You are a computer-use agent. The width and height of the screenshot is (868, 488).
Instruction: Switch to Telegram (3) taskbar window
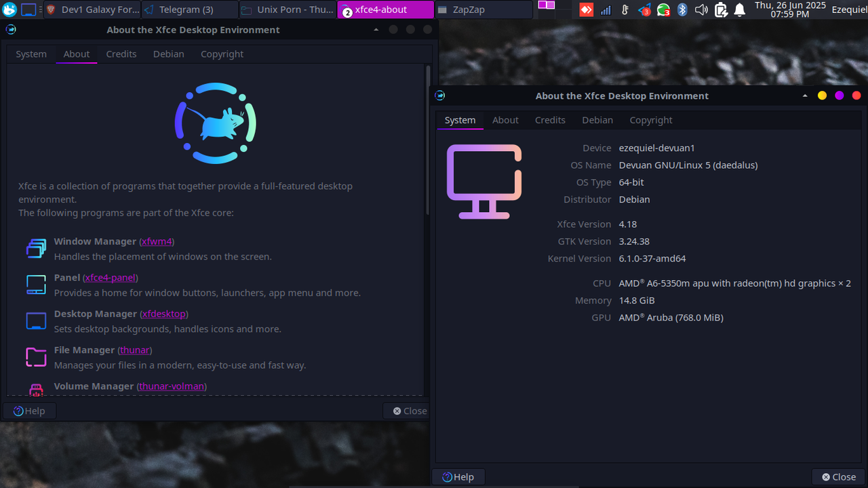click(190, 9)
